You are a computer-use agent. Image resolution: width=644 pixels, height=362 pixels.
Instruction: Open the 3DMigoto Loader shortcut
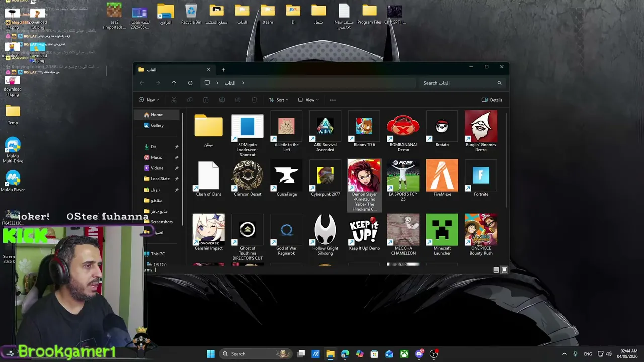[x=248, y=136]
